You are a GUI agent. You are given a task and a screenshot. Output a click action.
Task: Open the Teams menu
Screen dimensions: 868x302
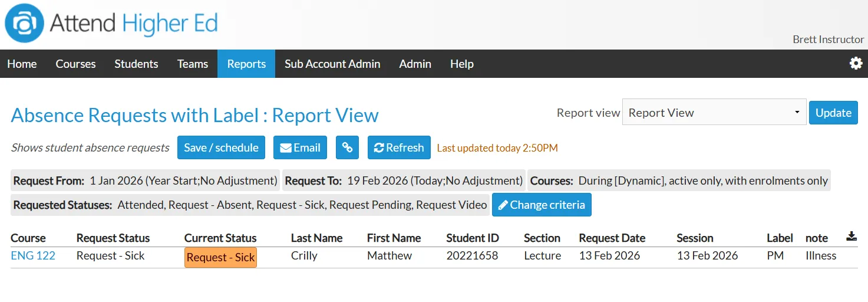[193, 64]
